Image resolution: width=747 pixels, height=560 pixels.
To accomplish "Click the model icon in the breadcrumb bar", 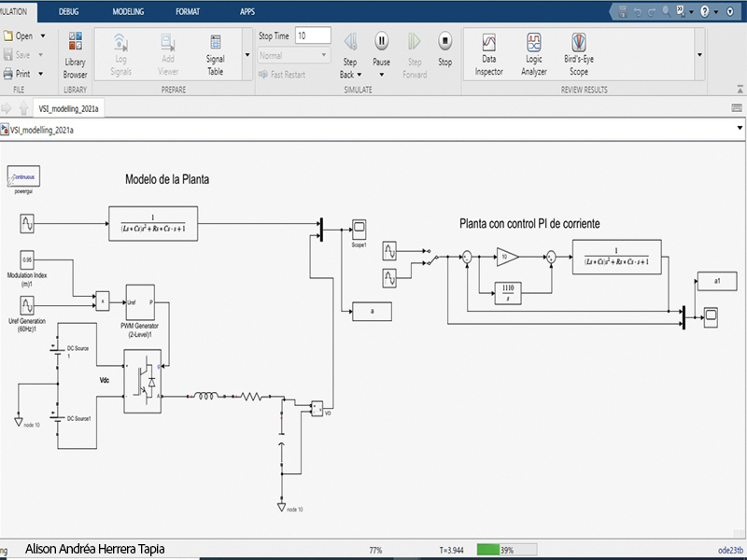I will (5, 130).
